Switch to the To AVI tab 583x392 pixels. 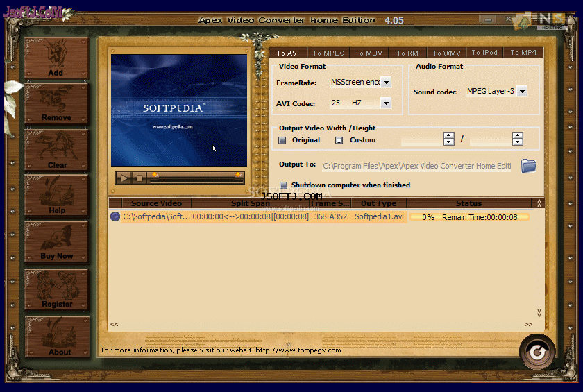[x=288, y=53]
